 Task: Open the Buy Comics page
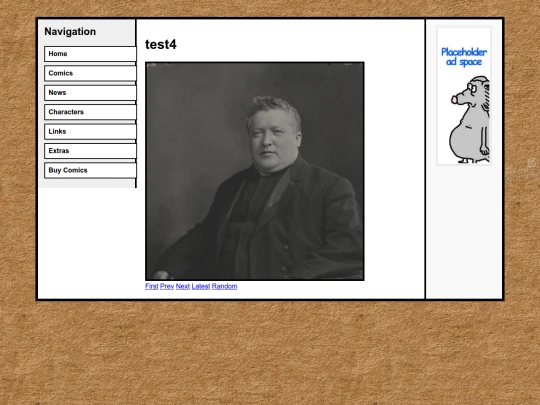[x=90, y=170]
